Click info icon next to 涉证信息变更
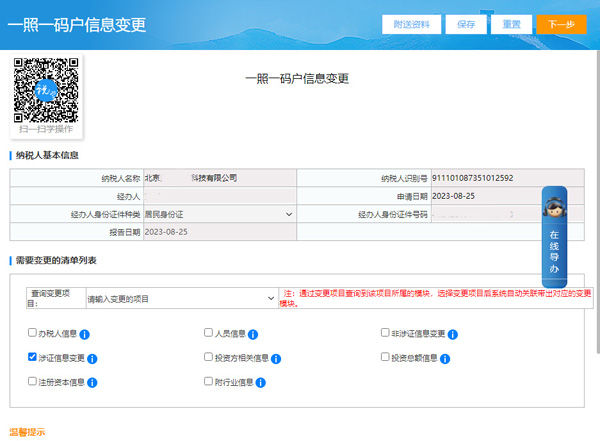The height and width of the screenshot is (441, 600). (x=92, y=359)
